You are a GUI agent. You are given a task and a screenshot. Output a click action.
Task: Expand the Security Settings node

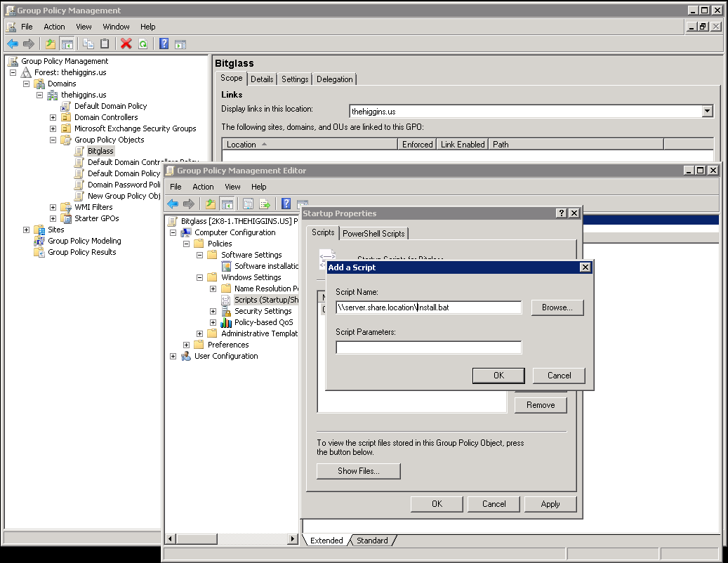(213, 311)
